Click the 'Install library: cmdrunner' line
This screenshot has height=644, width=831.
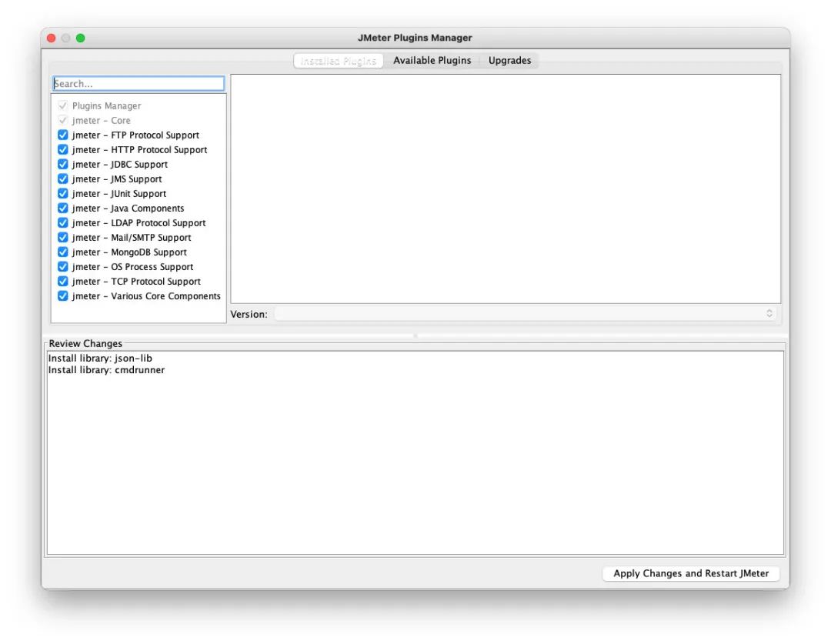point(106,370)
